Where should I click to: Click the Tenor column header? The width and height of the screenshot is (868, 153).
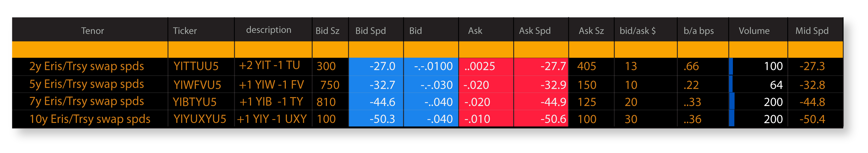(x=92, y=31)
